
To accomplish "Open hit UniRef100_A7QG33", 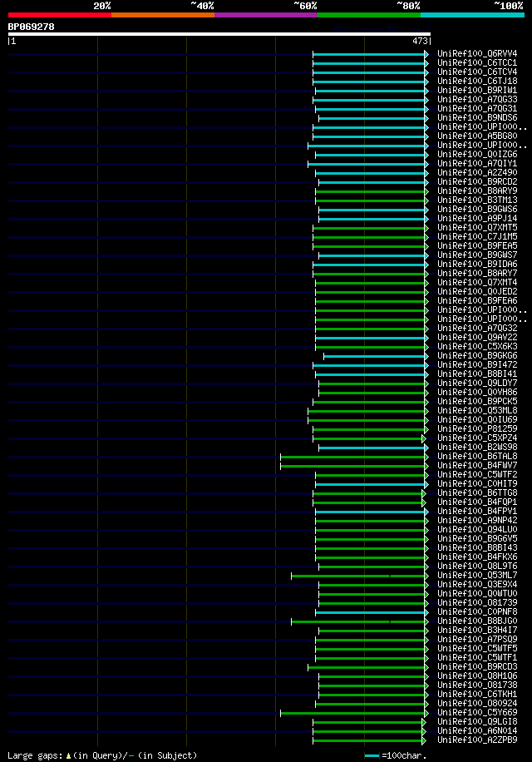I will click(x=477, y=99).
